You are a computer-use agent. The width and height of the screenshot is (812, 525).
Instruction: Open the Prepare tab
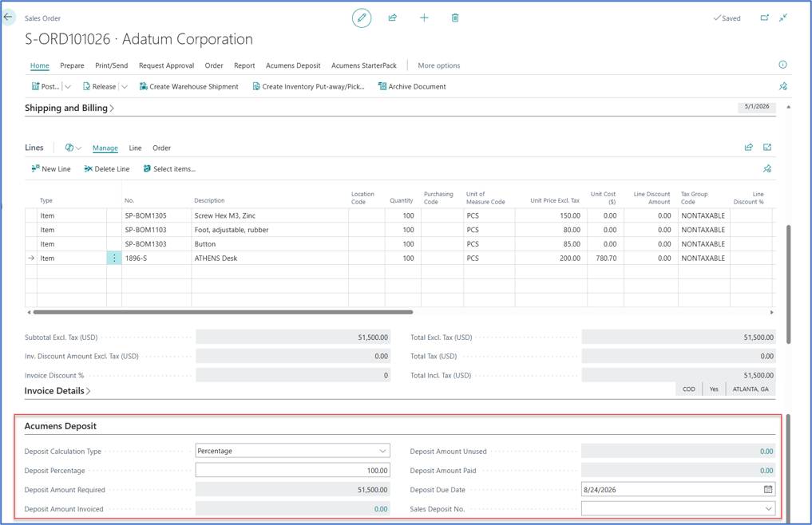(72, 65)
